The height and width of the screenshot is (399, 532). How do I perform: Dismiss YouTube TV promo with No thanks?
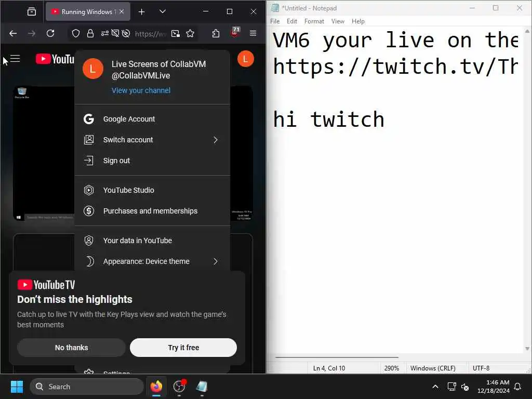71,348
